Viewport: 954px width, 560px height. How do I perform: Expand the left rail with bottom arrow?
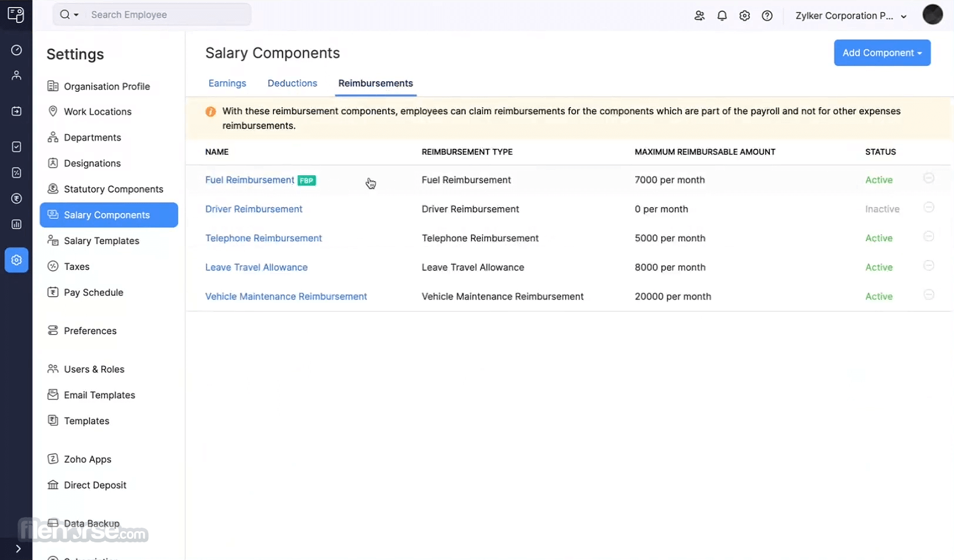point(18,548)
